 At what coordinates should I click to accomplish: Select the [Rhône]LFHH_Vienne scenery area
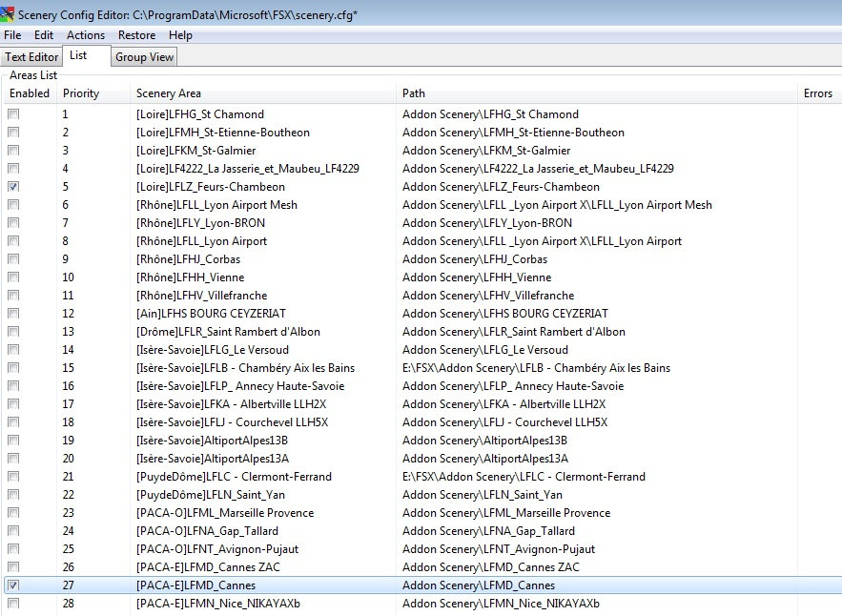[190, 277]
